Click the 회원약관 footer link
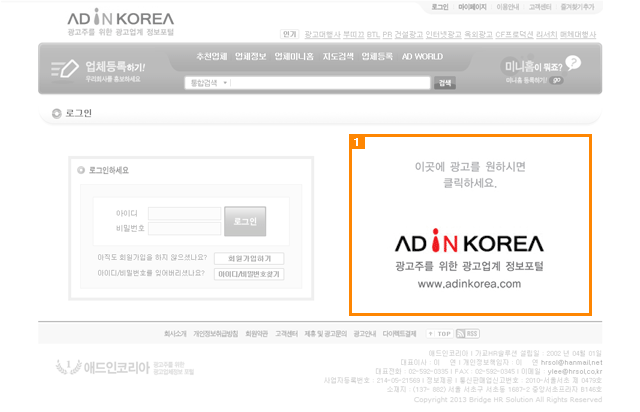This screenshot has width=640, height=412. (256, 334)
